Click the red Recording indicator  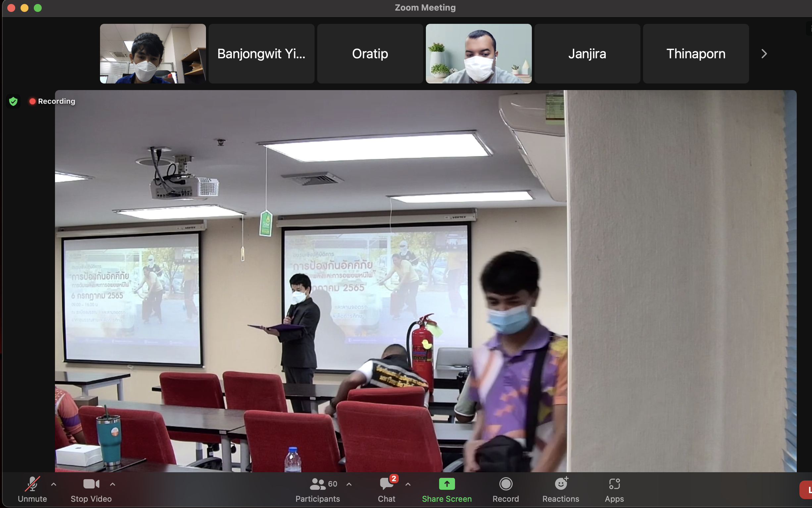(x=52, y=101)
